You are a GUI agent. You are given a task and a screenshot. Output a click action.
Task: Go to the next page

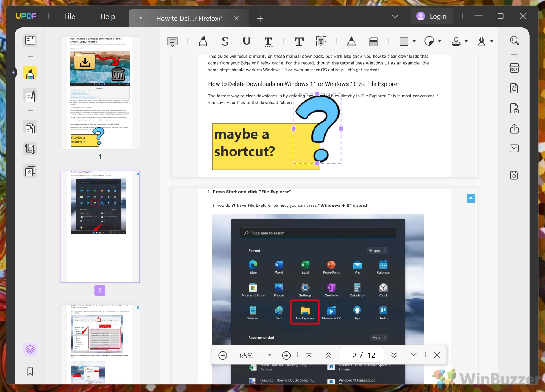tap(394, 356)
